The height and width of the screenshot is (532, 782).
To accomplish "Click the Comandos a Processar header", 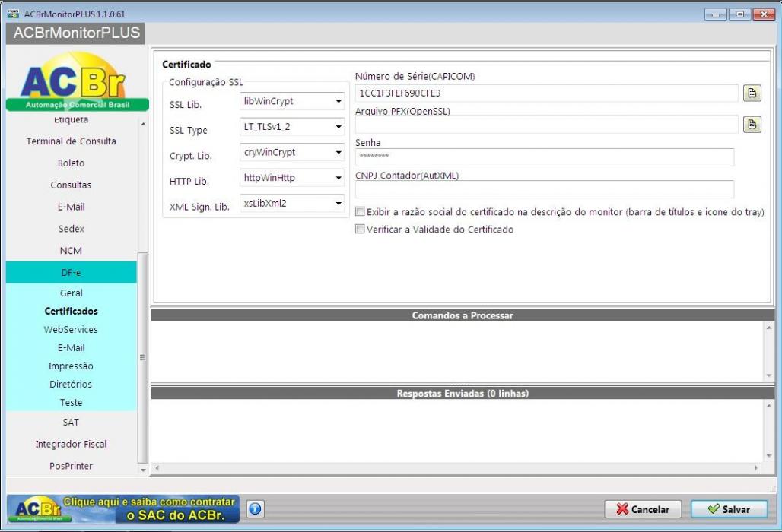I will click(463, 315).
